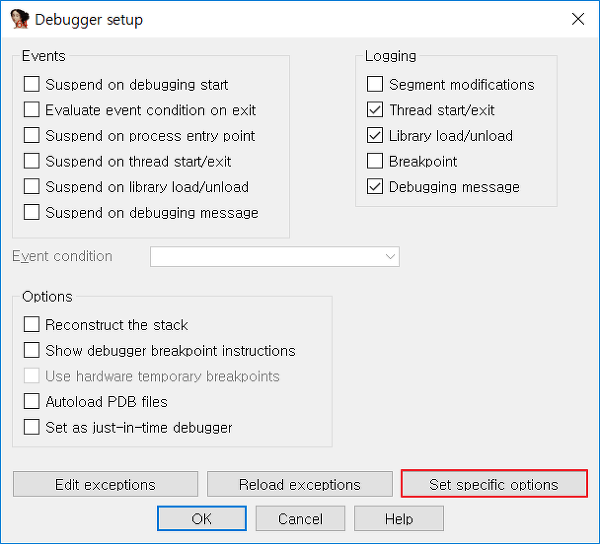Uncheck Thread start/exit logging
The width and height of the screenshot is (600, 544).
375,110
